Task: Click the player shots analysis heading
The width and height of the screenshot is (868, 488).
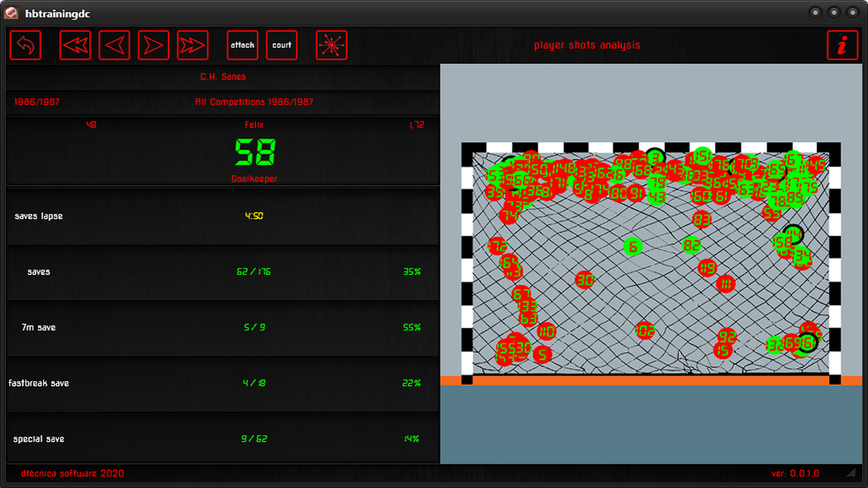Action: pyautogui.click(x=587, y=45)
